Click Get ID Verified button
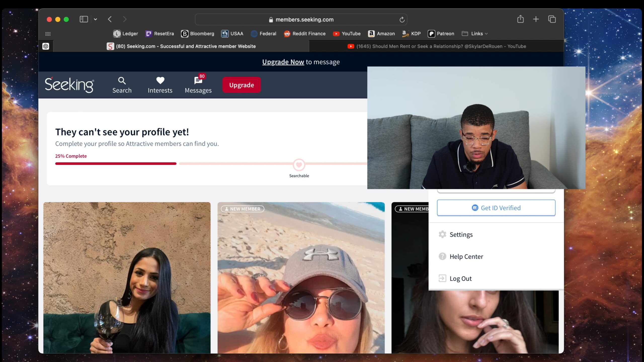The image size is (644, 362). point(496,208)
